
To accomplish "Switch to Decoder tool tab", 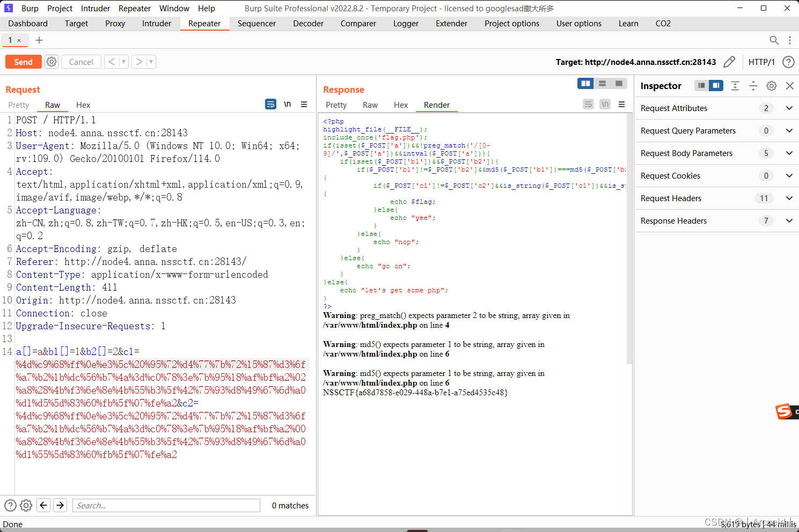I will (x=309, y=24).
